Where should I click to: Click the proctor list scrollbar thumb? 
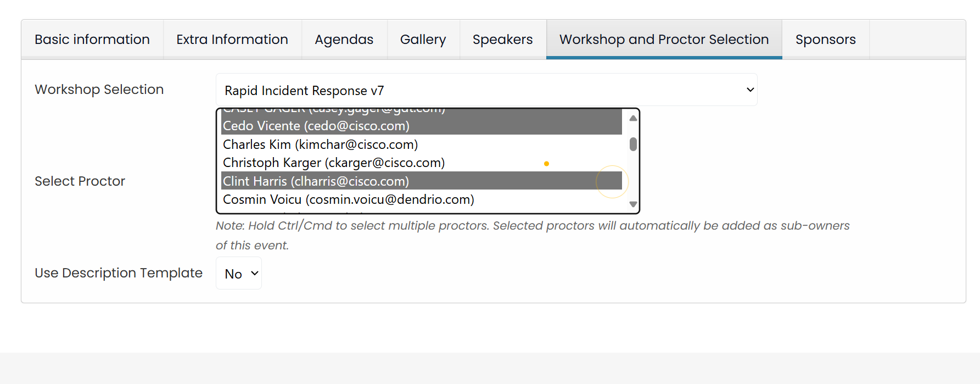tap(633, 144)
